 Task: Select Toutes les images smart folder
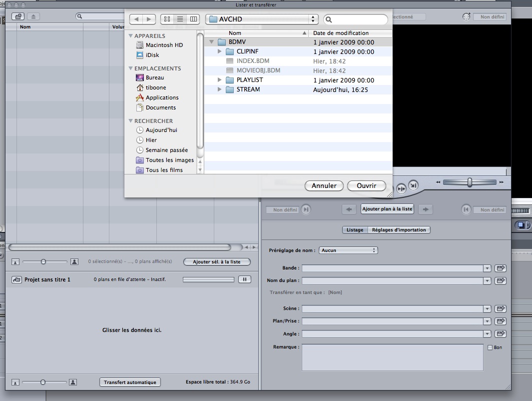coord(165,160)
